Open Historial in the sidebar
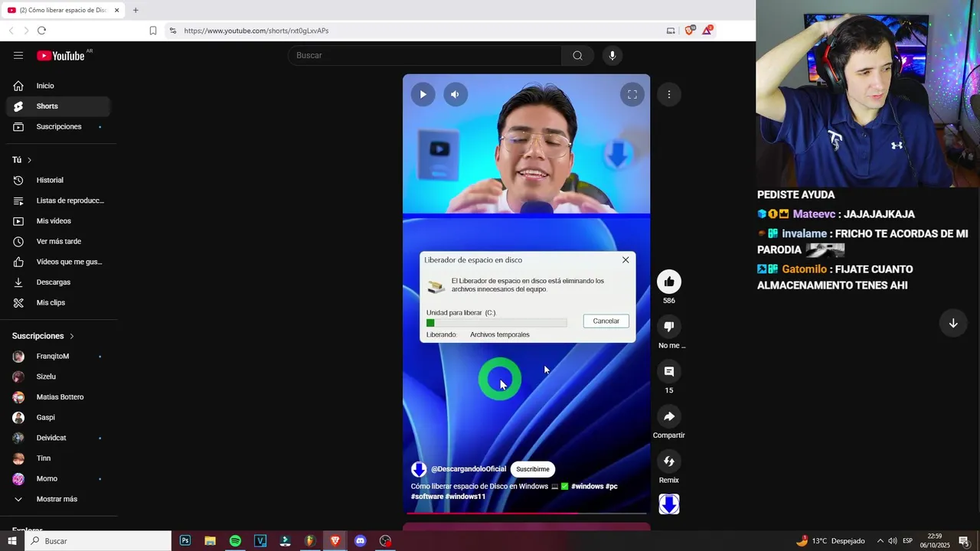This screenshot has height=551, width=980. pyautogui.click(x=58, y=180)
